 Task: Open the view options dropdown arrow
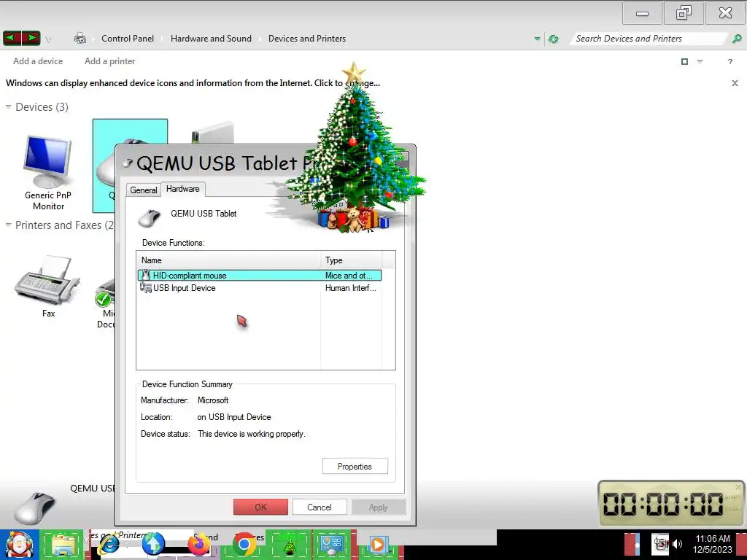point(700,61)
